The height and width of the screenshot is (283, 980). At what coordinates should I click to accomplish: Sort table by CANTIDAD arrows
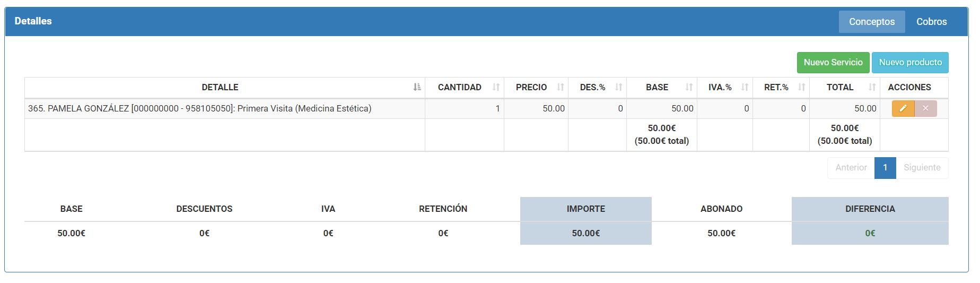point(496,87)
